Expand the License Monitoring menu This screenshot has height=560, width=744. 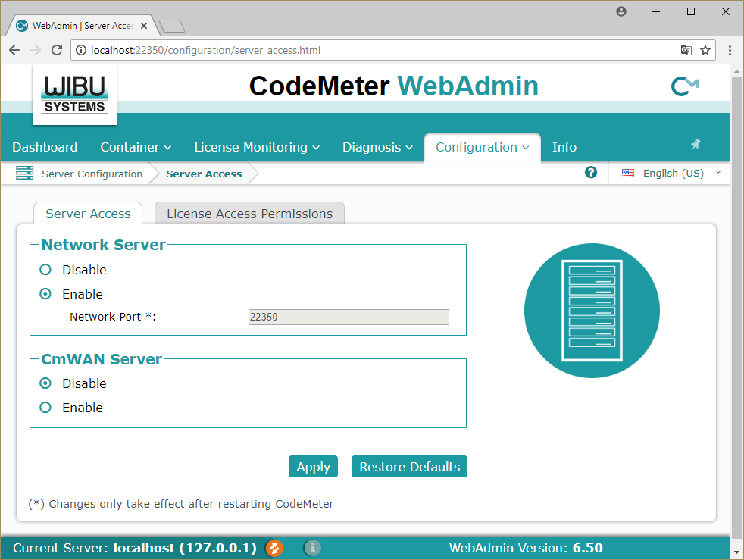[257, 147]
